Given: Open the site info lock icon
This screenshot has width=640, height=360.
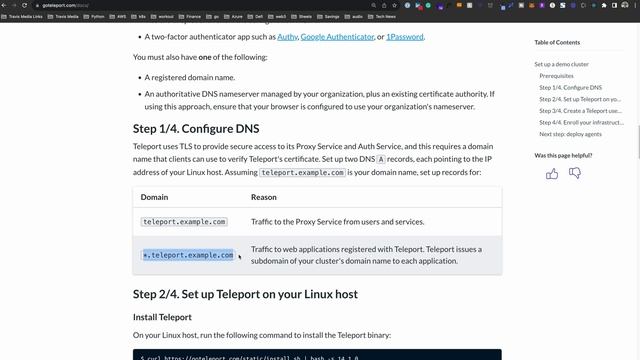Looking at the screenshot, I should click(x=38, y=6).
